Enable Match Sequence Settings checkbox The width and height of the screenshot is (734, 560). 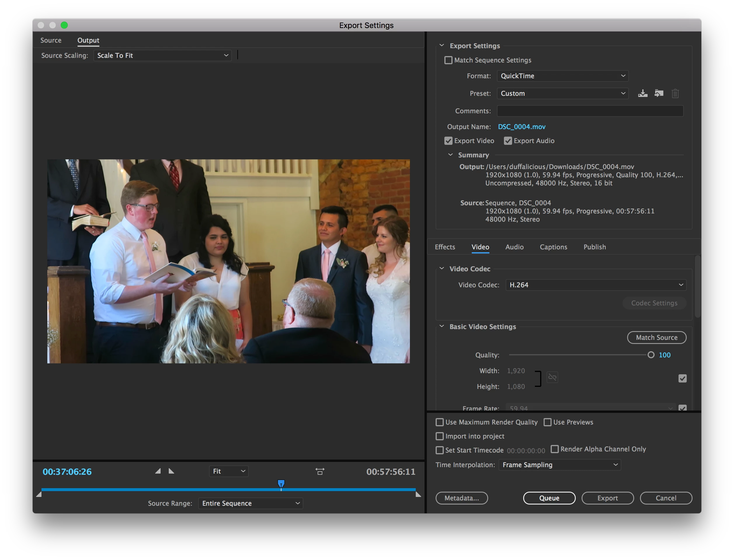[448, 60]
